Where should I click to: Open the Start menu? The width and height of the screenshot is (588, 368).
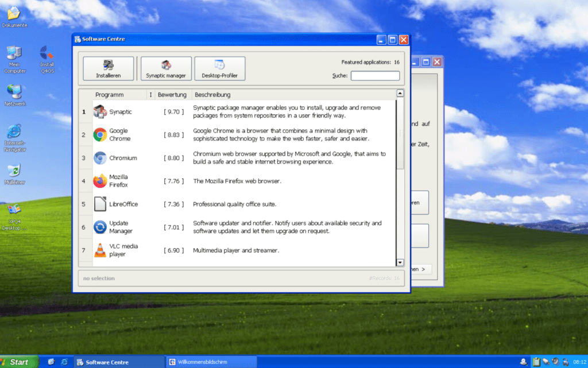(x=17, y=362)
